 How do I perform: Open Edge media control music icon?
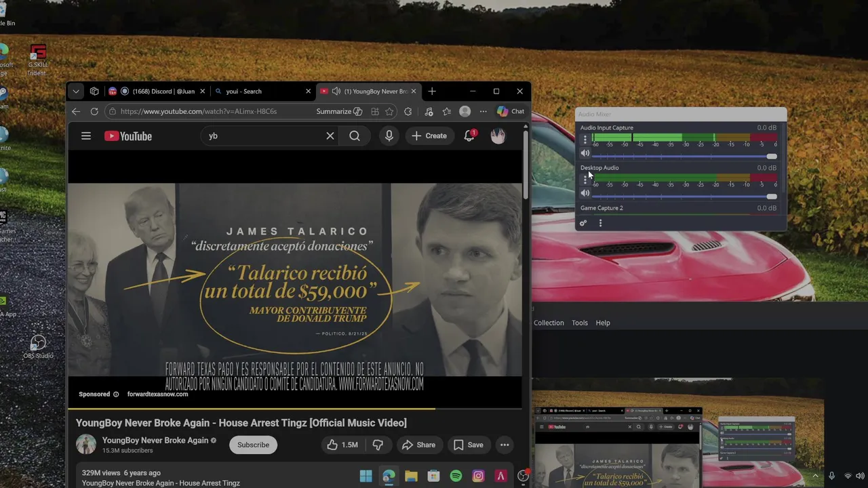[x=429, y=111]
